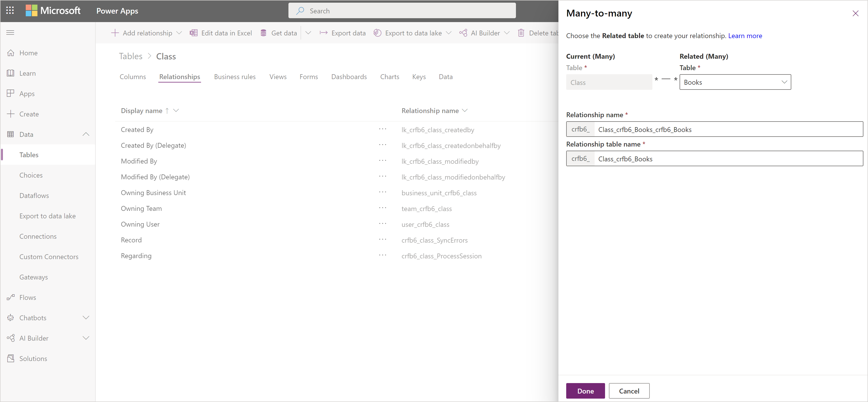Screen dimensions: 868x402
Task: Switch to the Columns tab
Action: (133, 77)
